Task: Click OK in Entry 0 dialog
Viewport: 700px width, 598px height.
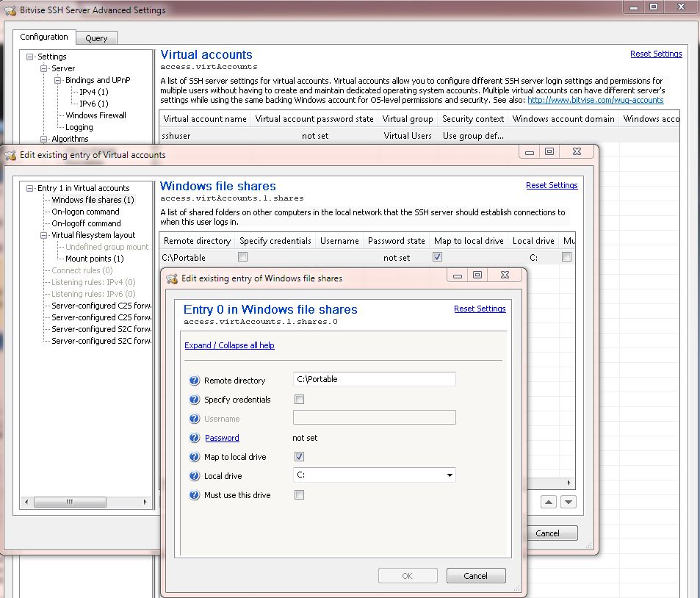Action: point(408,576)
